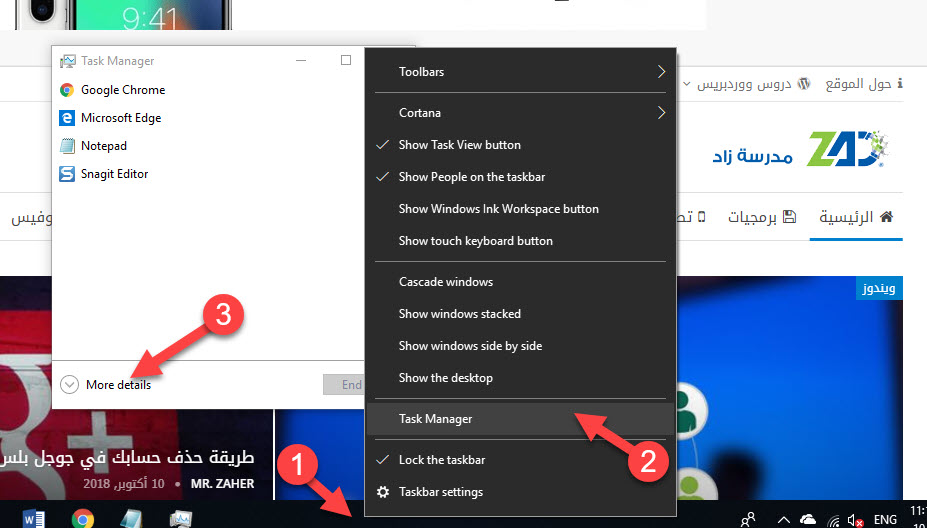Click the Notepad app icon in Task Manager
This screenshot has height=528, width=927.
click(67, 145)
